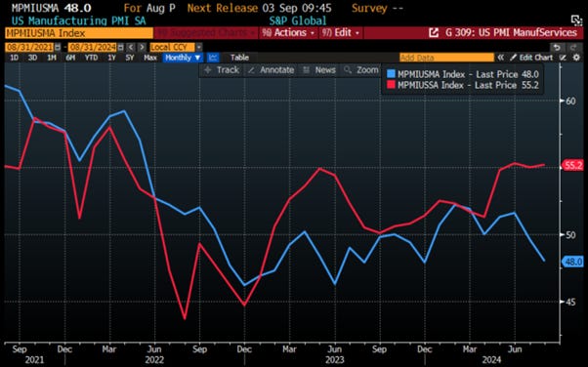Shift date range forward with right arrow
588x367 pixels.
[142, 47]
